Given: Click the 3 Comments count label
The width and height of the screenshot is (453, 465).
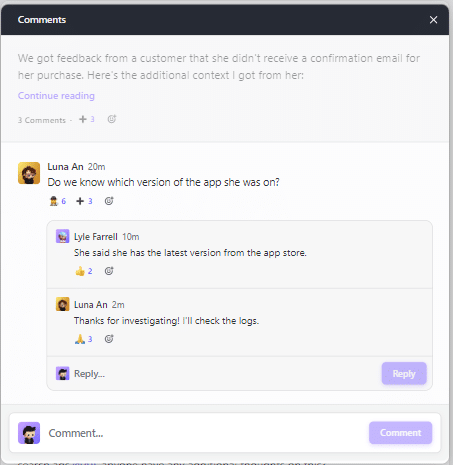Looking at the screenshot, I should pos(42,120).
